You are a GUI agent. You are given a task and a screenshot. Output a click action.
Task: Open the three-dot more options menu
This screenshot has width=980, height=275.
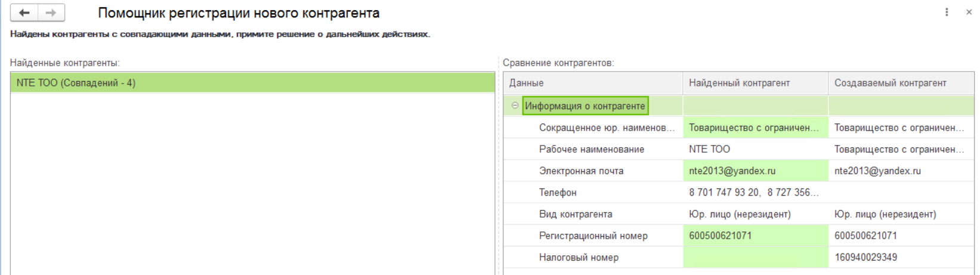point(947,12)
